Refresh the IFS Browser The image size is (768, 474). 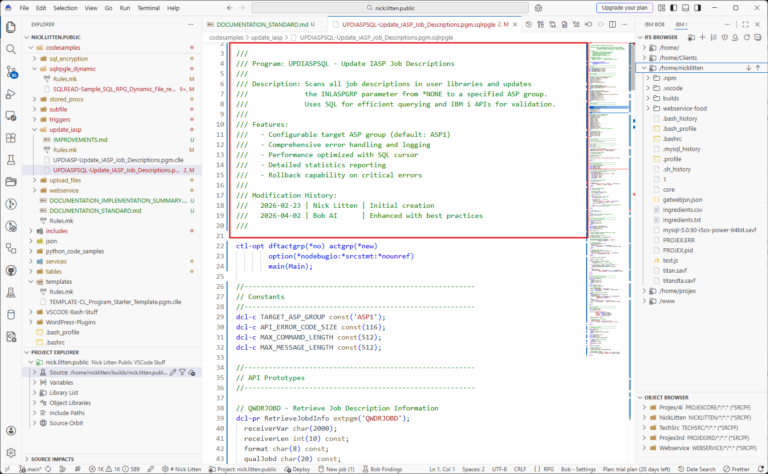[x=746, y=37]
